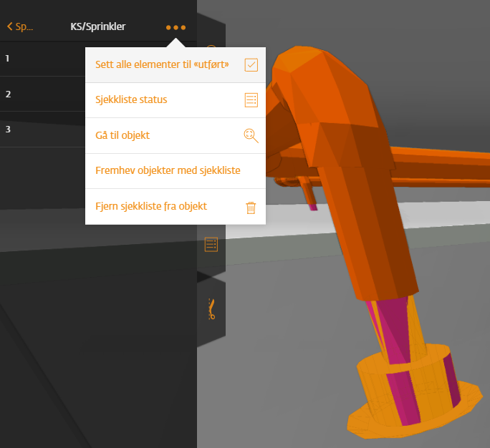Viewport: 490px width, 448px height.
Task: Click the trash can icon
Action: 251,208
